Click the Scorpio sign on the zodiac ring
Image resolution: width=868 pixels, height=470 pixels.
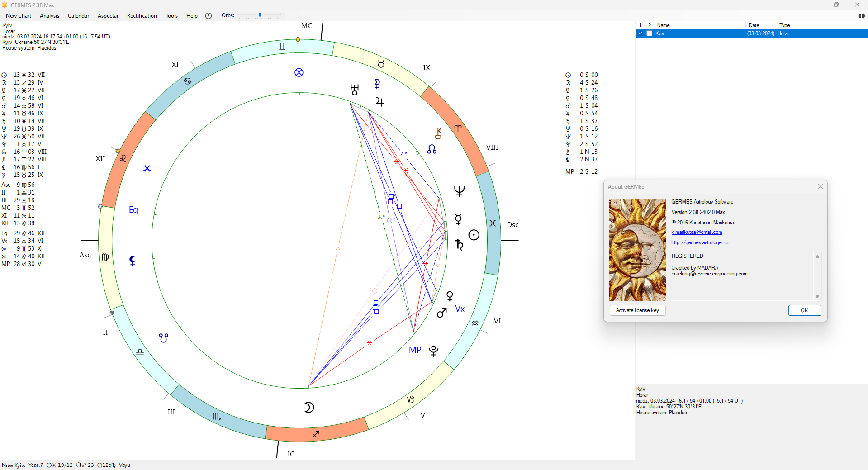pos(217,416)
